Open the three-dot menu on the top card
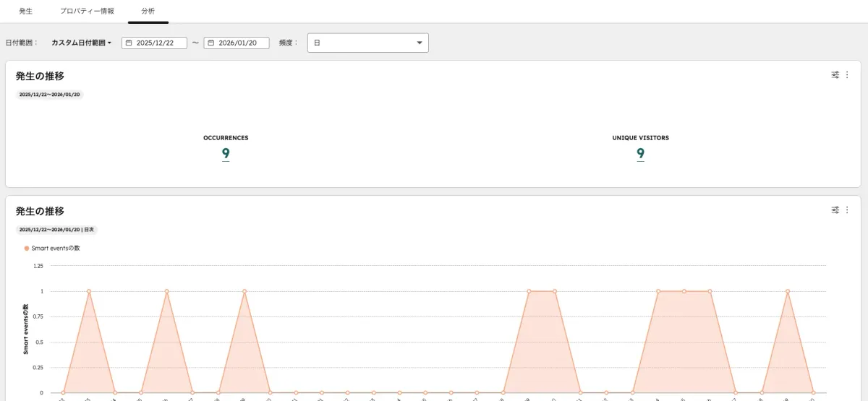868x401 pixels. (847, 74)
